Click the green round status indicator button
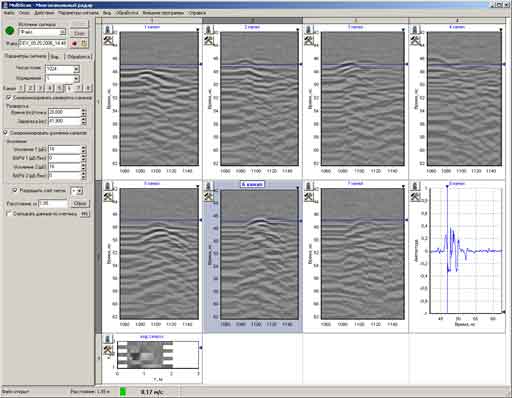 [x=10, y=31]
